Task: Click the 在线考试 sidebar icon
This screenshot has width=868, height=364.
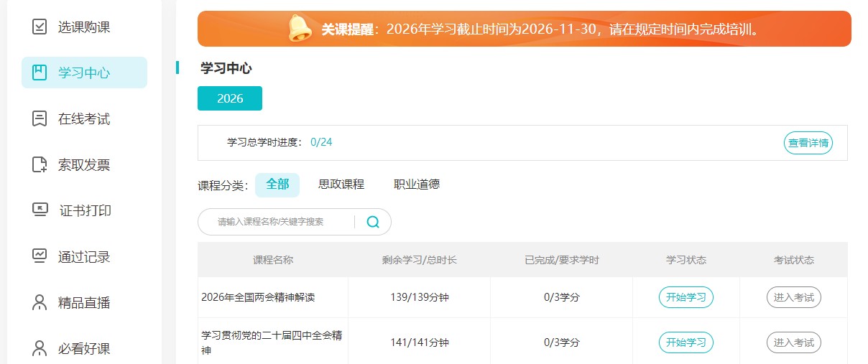Action: (x=40, y=119)
